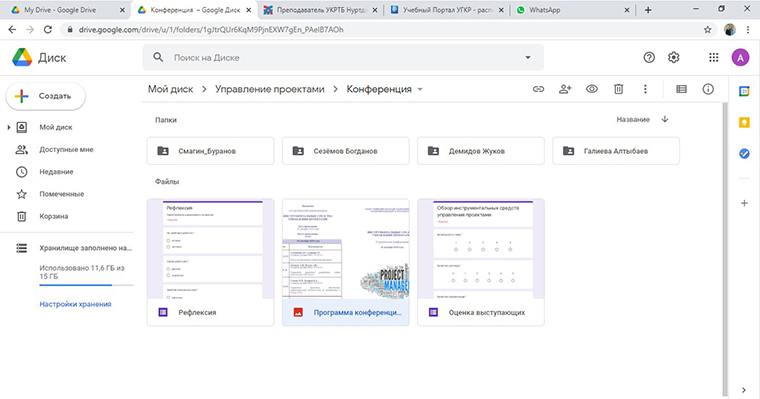Show the details info panel
760x399 pixels.
708,89
